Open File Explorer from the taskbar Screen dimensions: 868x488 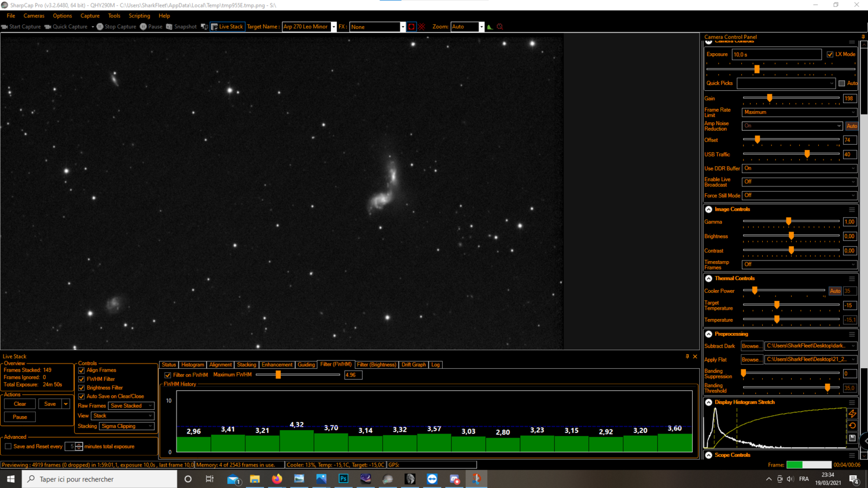(255, 479)
